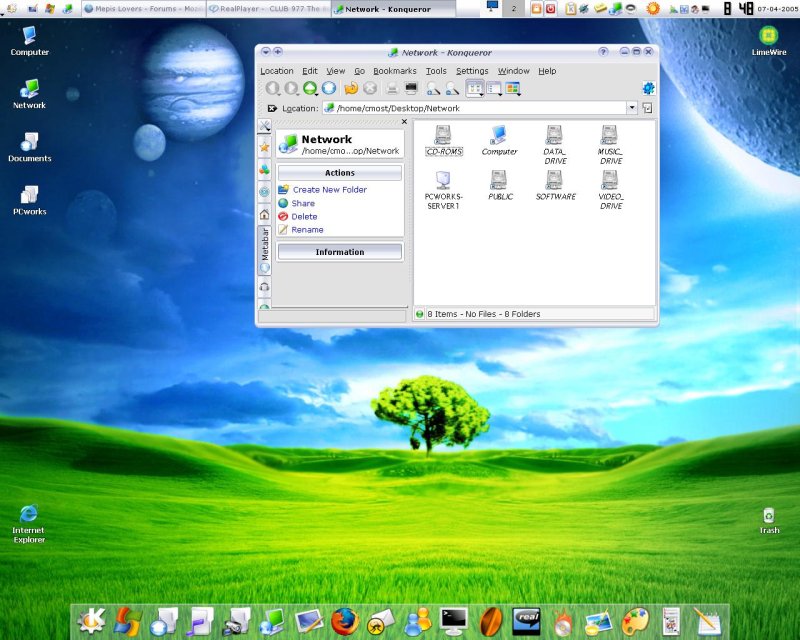
Task: Clear the location bar with its arrow icon
Action: point(272,108)
